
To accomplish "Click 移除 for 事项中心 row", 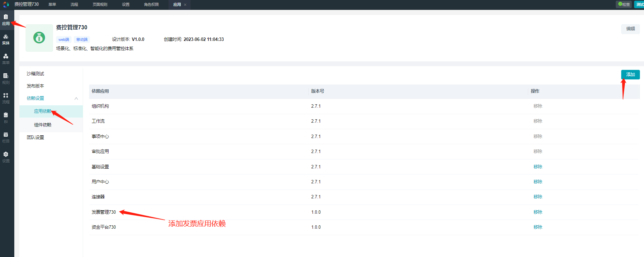I will [538, 136].
